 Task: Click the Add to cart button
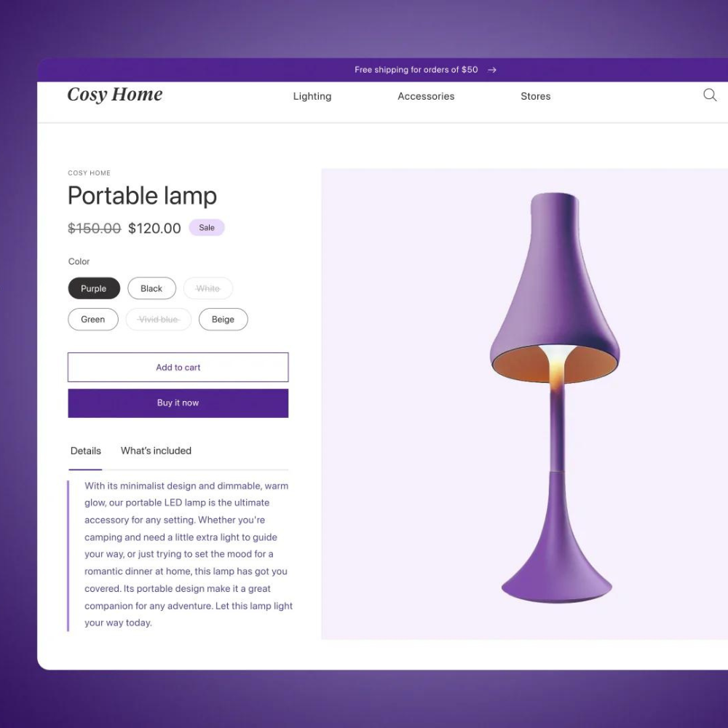178,367
